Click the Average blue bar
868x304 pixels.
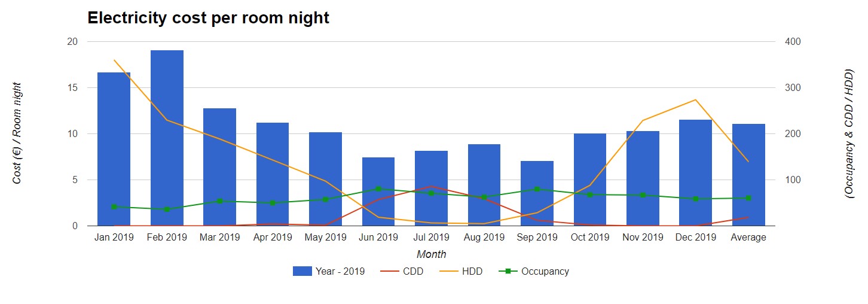point(748,175)
